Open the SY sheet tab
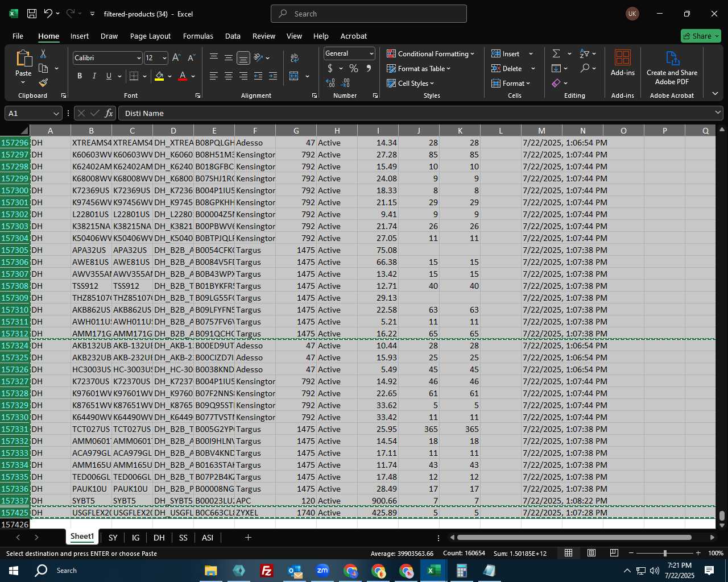This screenshot has width=728, height=582. (x=113, y=537)
